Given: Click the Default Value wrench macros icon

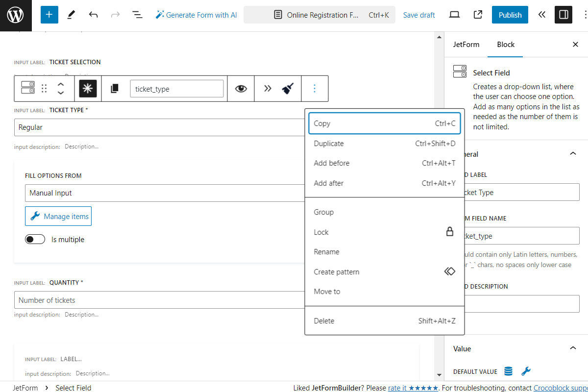Looking at the screenshot, I should coord(526,371).
